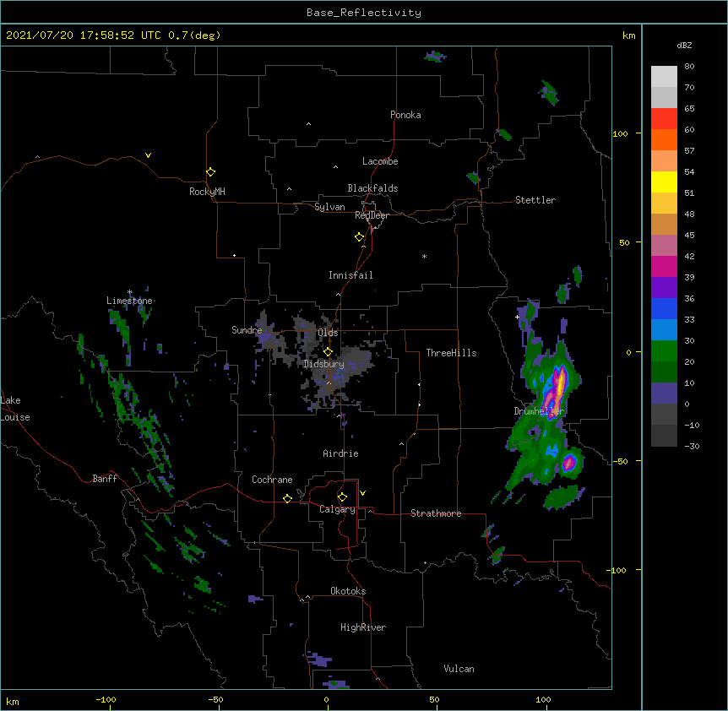Pick the dark blue 33–36 dBZ swatch
Screen dimensions: 728x711
click(664, 308)
